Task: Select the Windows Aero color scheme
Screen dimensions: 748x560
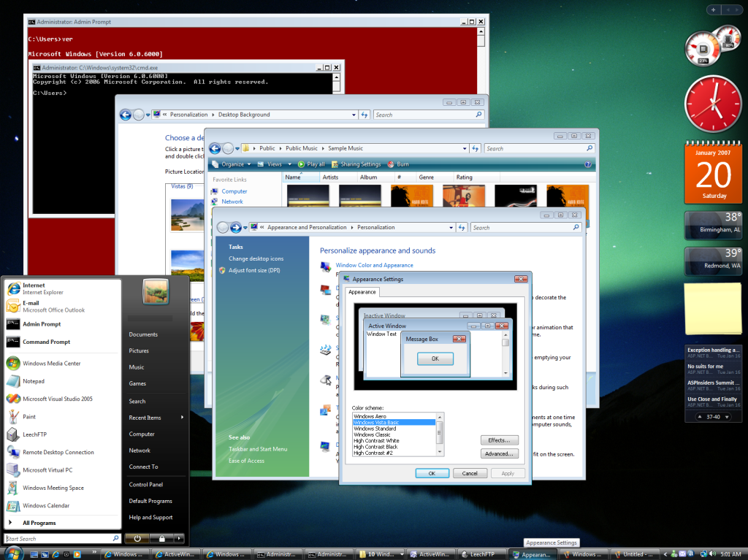Action: (x=370, y=416)
